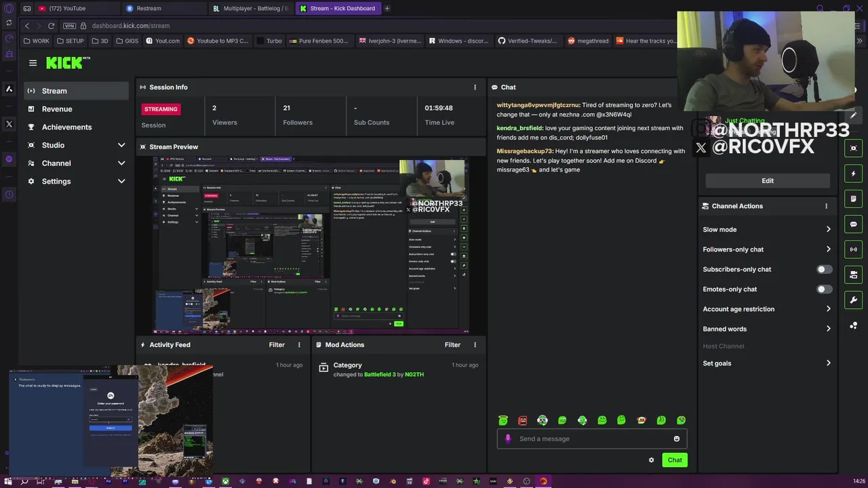
Task: Open Set goals options
Action: (x=767, y=363)
